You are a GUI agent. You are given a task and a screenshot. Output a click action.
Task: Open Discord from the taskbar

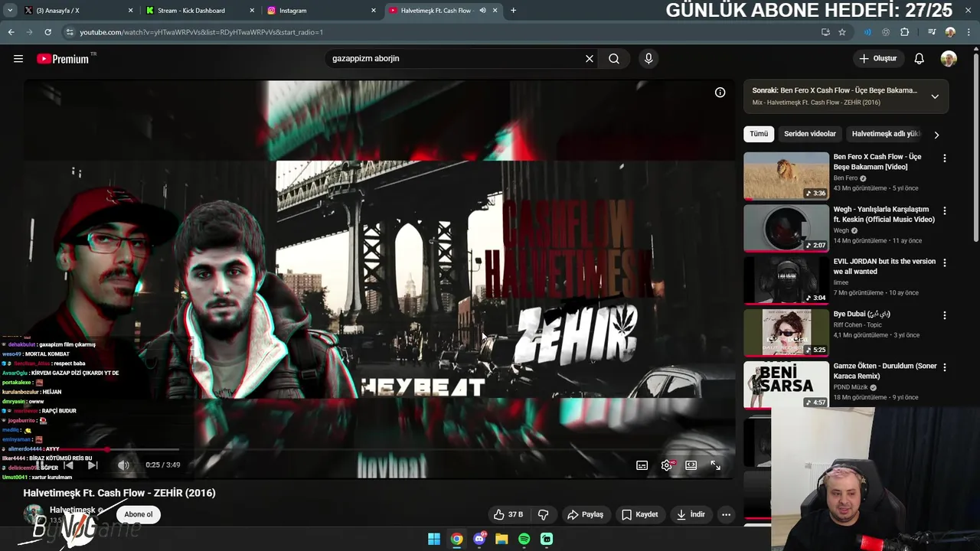[479, 540]
